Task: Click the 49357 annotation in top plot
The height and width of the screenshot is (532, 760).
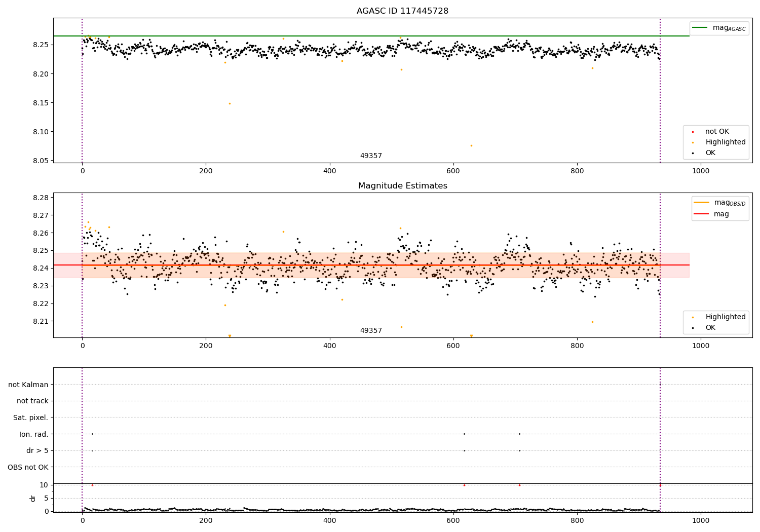Action: [x=371, y=156]
